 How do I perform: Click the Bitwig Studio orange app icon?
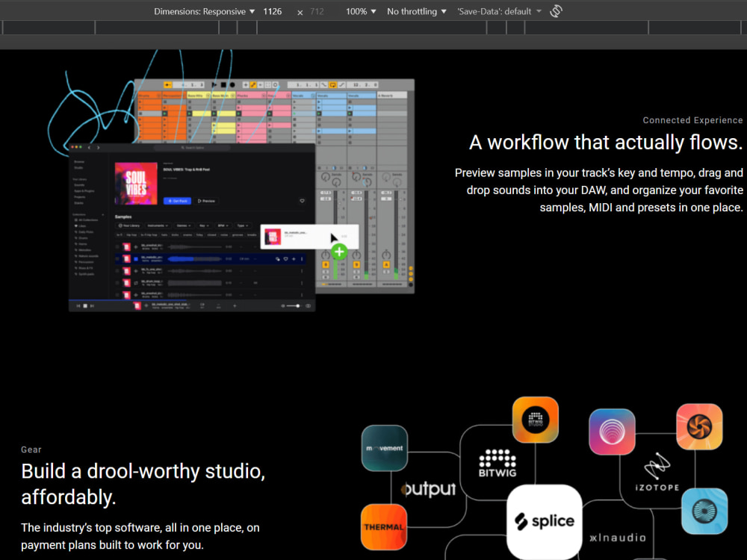pyautogui.click(x=536, y=420)
